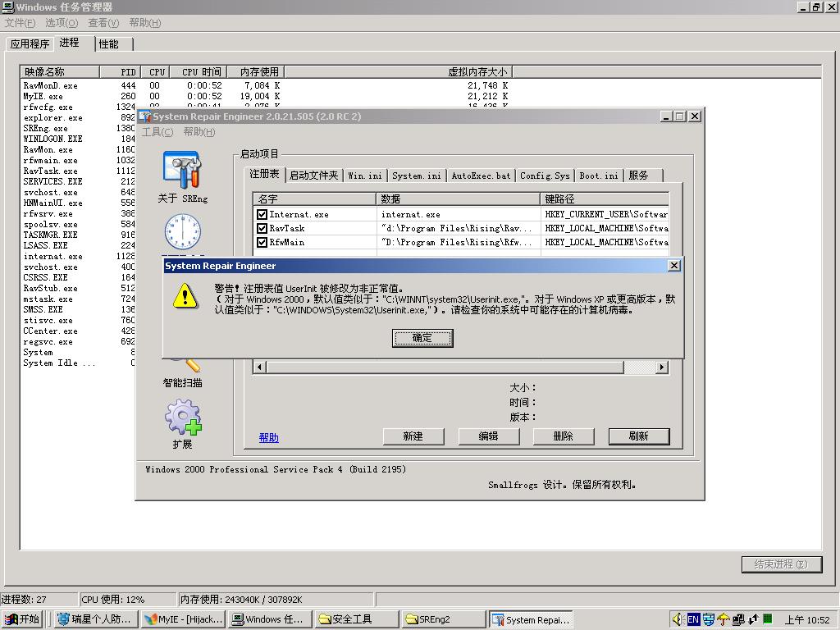This screenshot has height=630, width=840.
Task: Switch to the System.ini tab
Action: [416, 176]
